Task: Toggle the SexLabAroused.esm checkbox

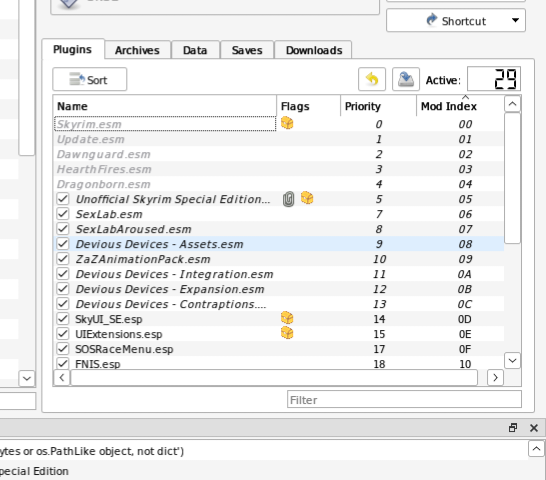Action: 63,229
